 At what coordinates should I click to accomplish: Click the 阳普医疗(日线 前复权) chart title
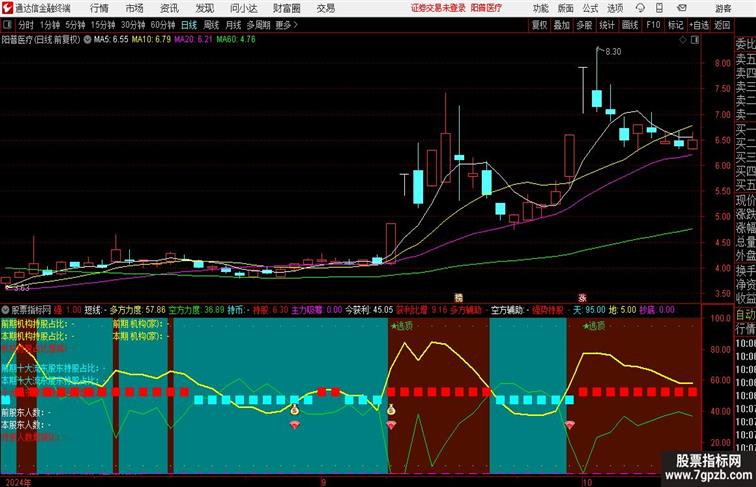click(41, 40)
